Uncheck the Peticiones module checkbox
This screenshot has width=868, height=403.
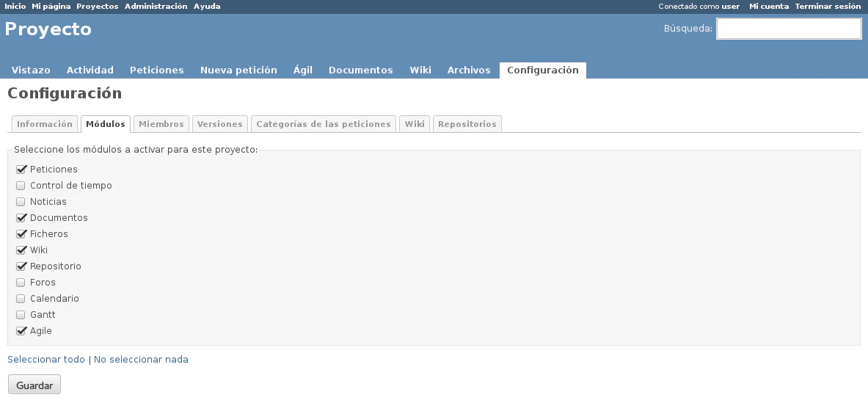21,170
